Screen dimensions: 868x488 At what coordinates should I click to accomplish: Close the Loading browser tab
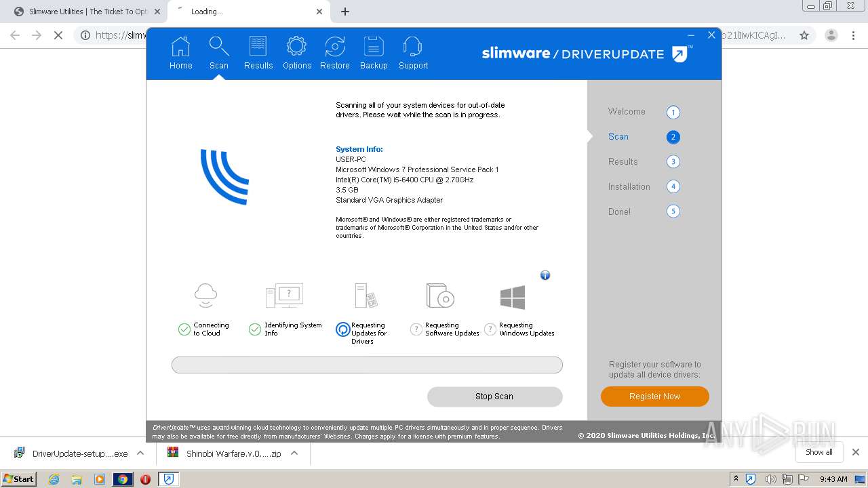click(319, 12)
